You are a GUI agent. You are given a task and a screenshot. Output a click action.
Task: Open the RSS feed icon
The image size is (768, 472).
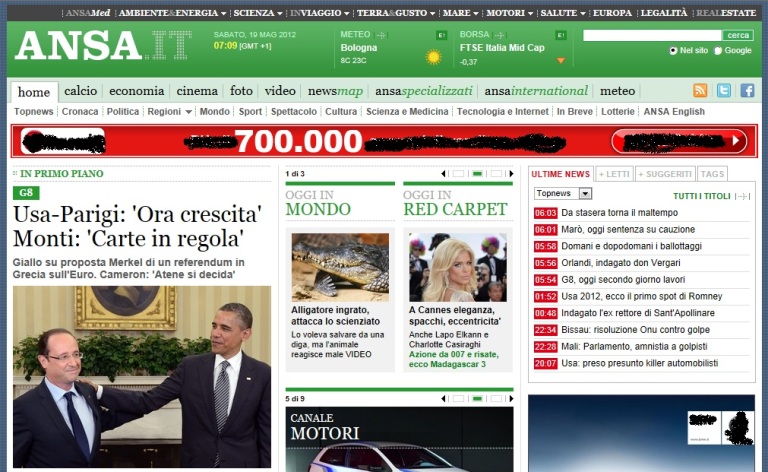[700, 91]
